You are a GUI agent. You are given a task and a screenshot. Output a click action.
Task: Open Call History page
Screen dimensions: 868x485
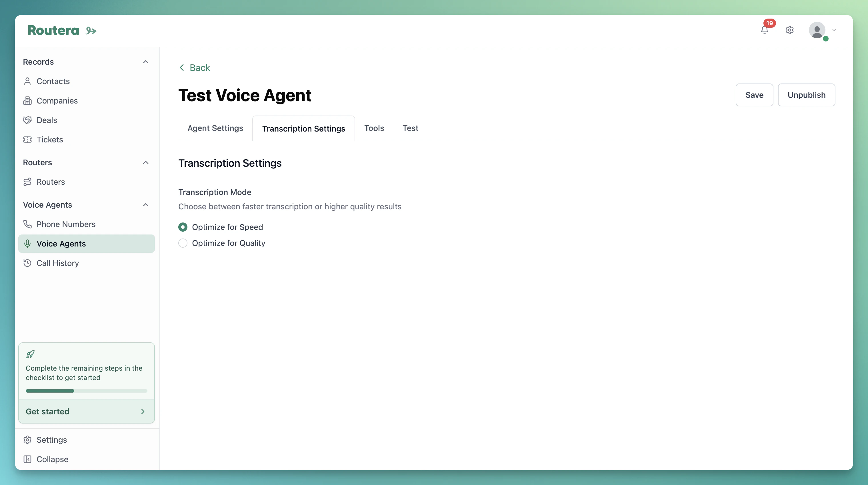click(x=87, y=263)
